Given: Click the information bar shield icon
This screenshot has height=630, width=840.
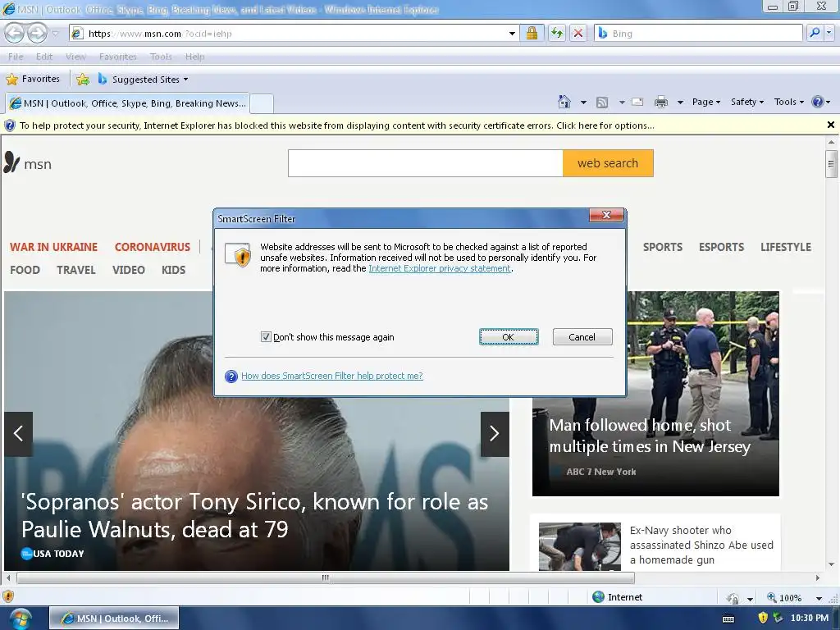Looking at the screenshot, I should (x=9, y=126).
